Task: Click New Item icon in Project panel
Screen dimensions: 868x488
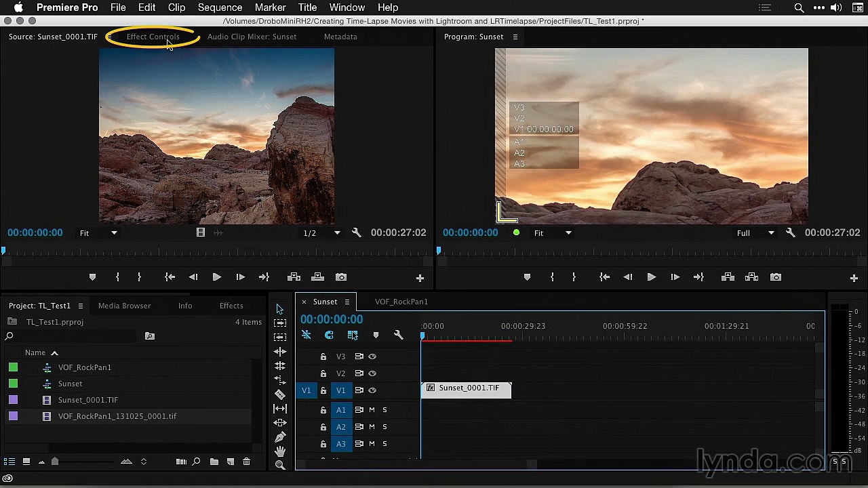Action: [231, 462]
